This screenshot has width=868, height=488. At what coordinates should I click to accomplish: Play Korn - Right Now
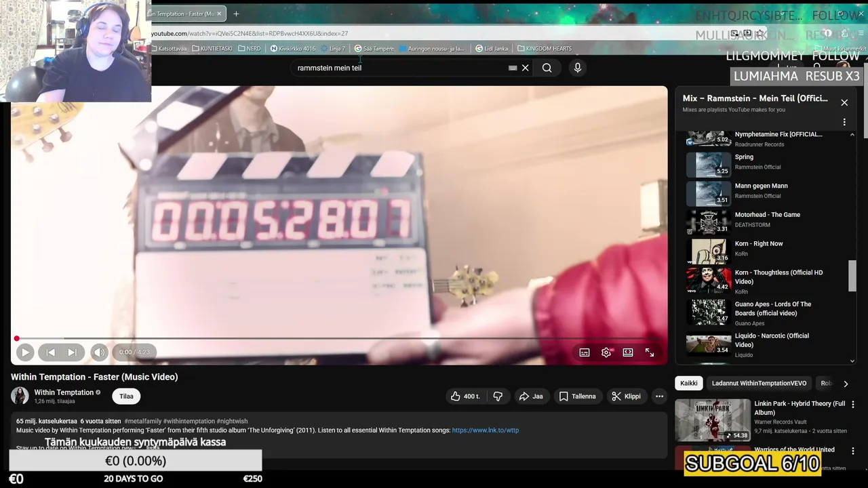(766, 251)
